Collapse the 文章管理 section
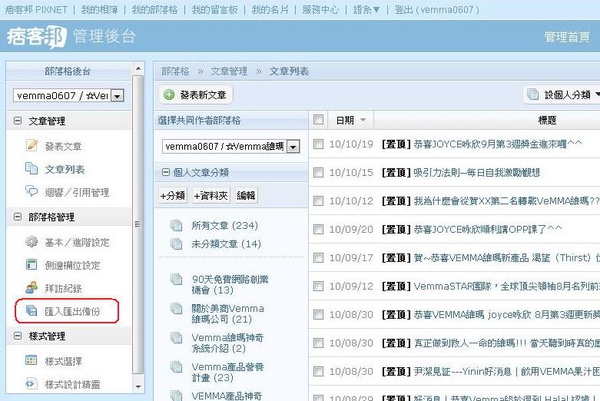The height and width of the screenshot is (401, 600). pos(18,121)
